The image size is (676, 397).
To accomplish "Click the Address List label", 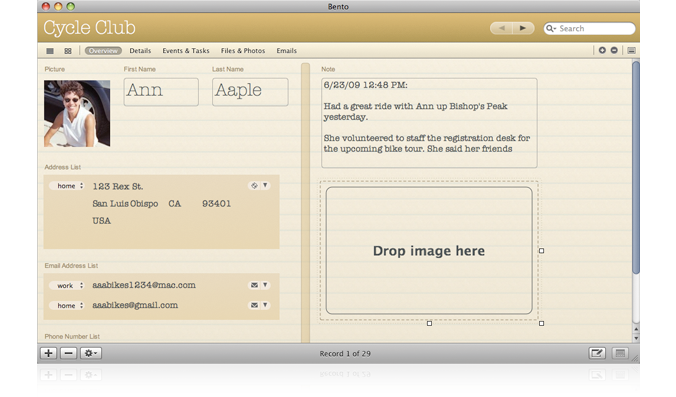I will tap(63, 167).
